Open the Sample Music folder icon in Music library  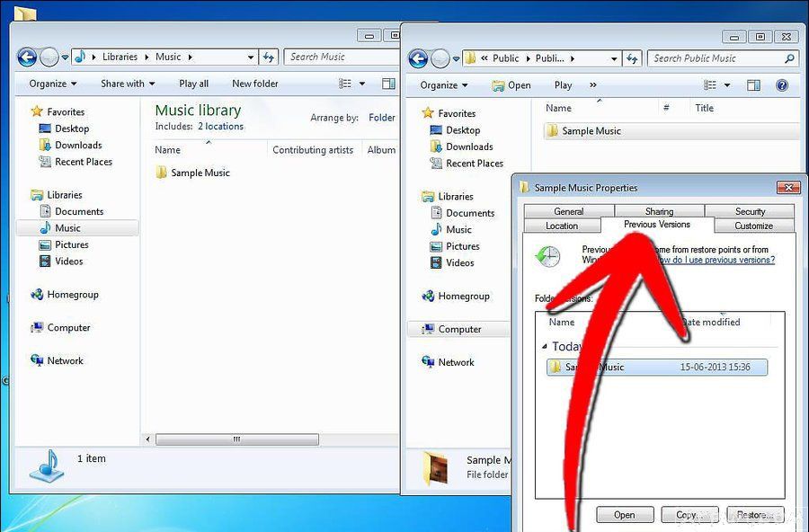pos(162,173)
